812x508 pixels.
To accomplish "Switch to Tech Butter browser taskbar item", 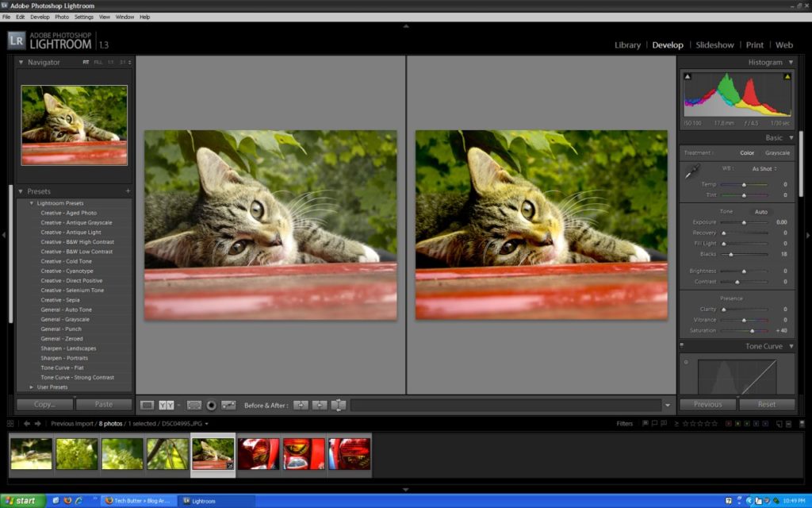I will (x=138, y=501).
